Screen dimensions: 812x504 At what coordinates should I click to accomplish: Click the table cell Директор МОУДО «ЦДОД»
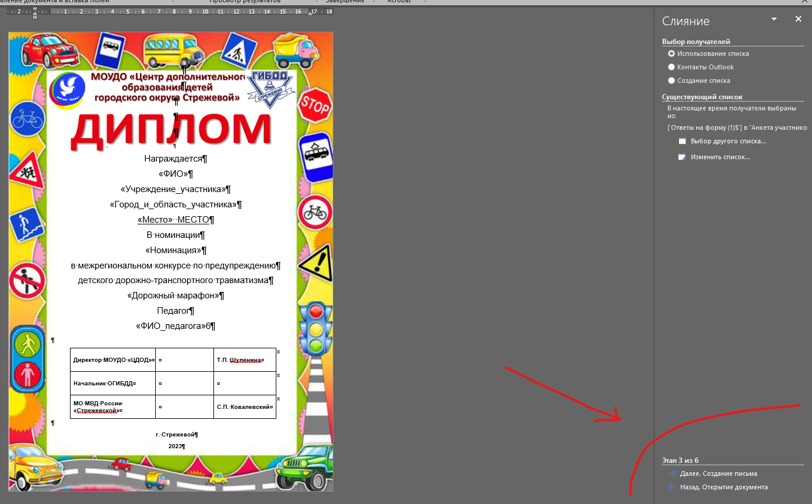click(x=112, y=359)
